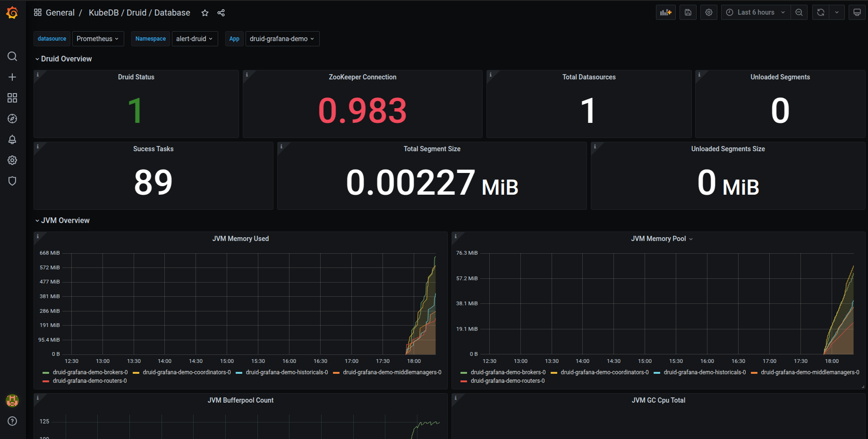The width and height of the screenshot is (868, 439).
Task: Open the Druid Status panel title menu
Action: 136,77
